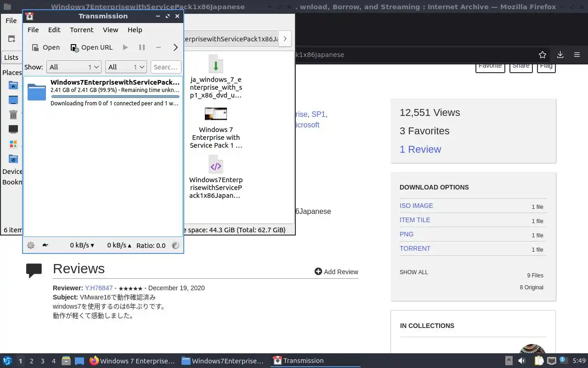Click Add Review button

tap(336, 272)
